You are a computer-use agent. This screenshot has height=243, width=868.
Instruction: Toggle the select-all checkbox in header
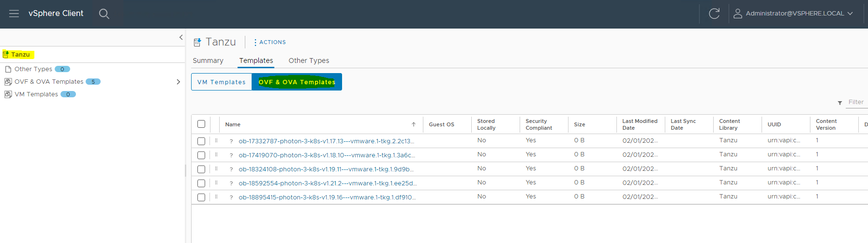click(x=201, y=124)
